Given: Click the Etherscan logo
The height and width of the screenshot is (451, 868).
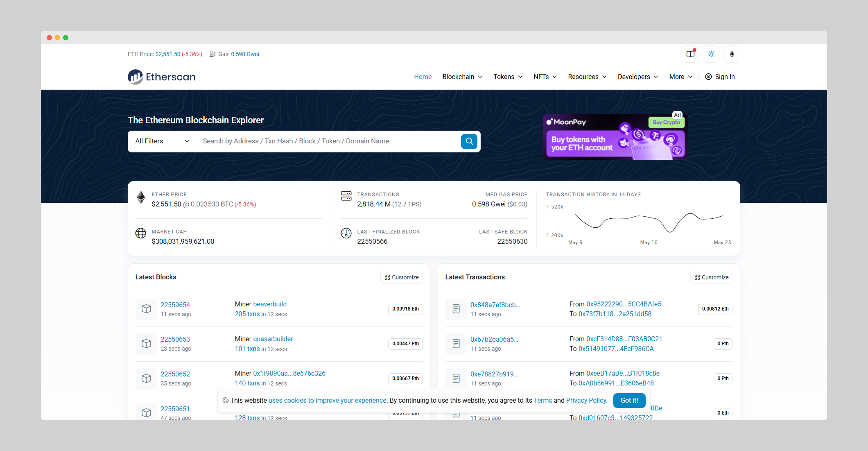Looking at the screenshot, I should [162, 77].
